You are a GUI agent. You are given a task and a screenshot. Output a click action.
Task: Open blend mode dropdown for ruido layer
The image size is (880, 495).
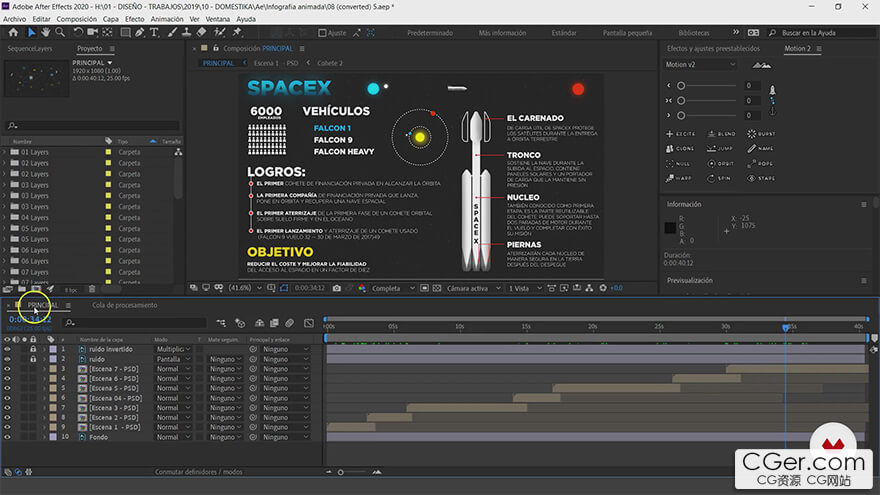click(x=174, y=359)
